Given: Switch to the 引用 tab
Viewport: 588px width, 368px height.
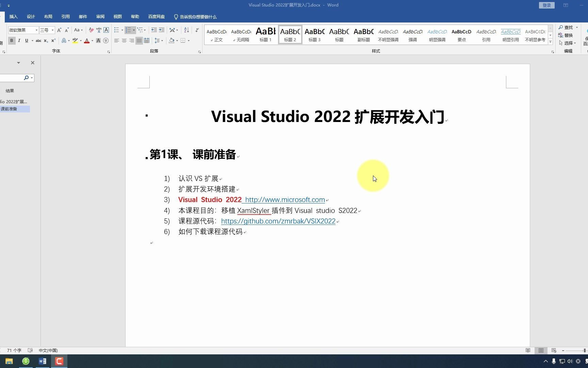Looking at the screenshot, I should [x=66, y=16].
